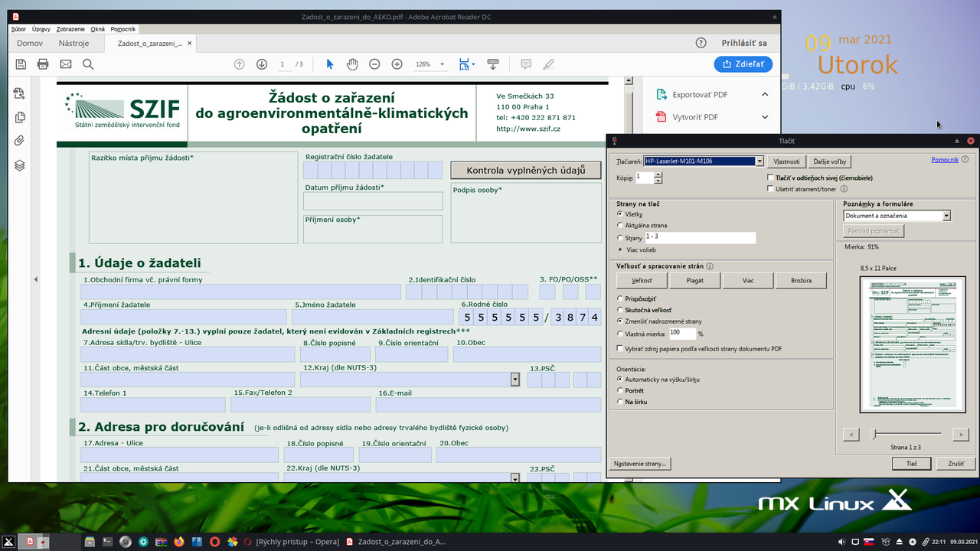Screen dimensions: 980x551
Task: Select the Strany page range radio button
Action: point(620,238)
